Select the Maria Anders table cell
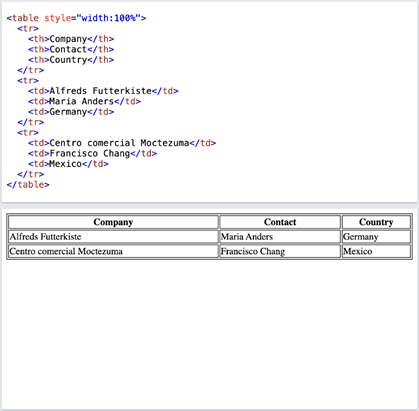This screenshot has width=419, height=411. (x=280, y=237)
